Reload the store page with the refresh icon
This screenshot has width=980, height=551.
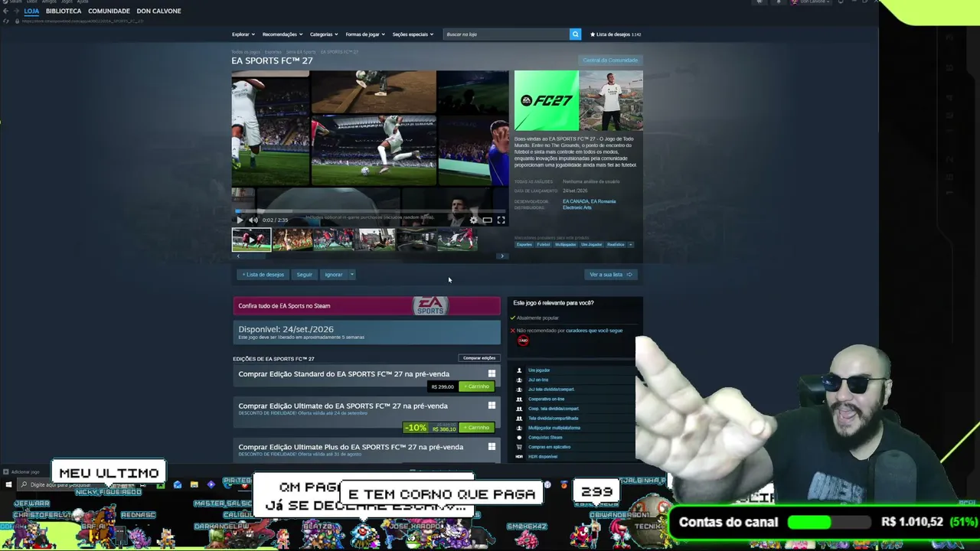[6, 21]
